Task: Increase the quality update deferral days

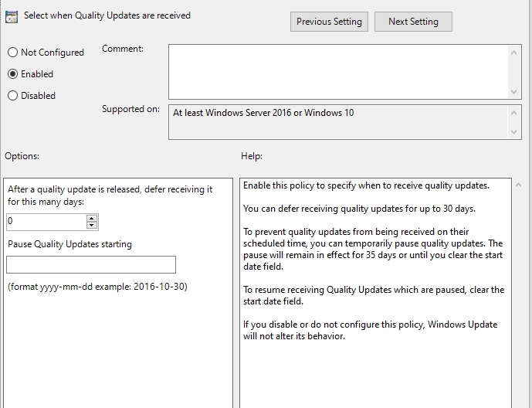Action: (93, 218)
